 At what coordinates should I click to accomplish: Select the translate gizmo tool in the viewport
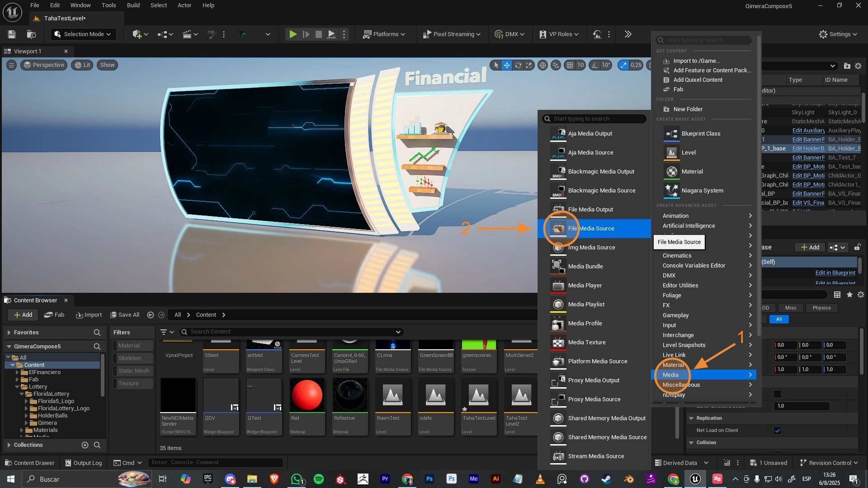[507, 65]
